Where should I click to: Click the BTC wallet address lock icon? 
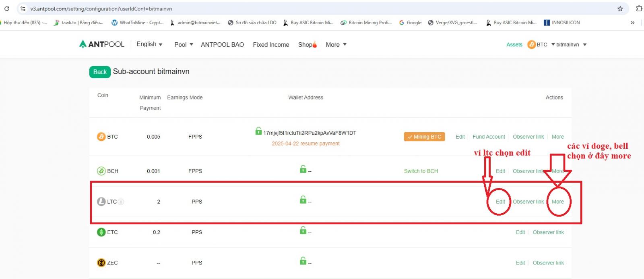[258, 131]
